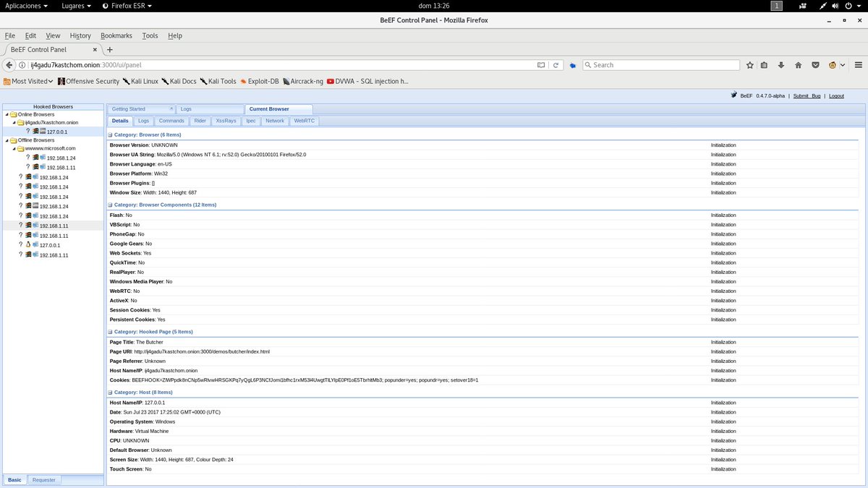Open the bookmarks list clipboard icon
This screenshot has height=488, width=868.
(x=765, y=65)
